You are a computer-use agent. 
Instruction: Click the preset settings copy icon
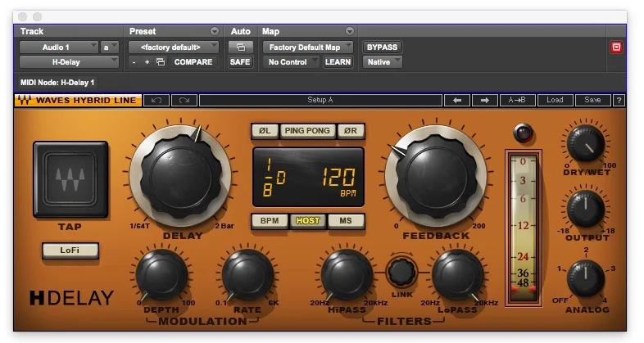tap(161, 62)
